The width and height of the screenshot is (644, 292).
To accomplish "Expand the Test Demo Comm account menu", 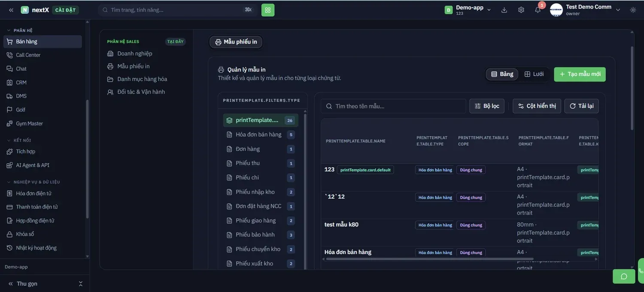I will pyautogui.click(x=618, y=10).
